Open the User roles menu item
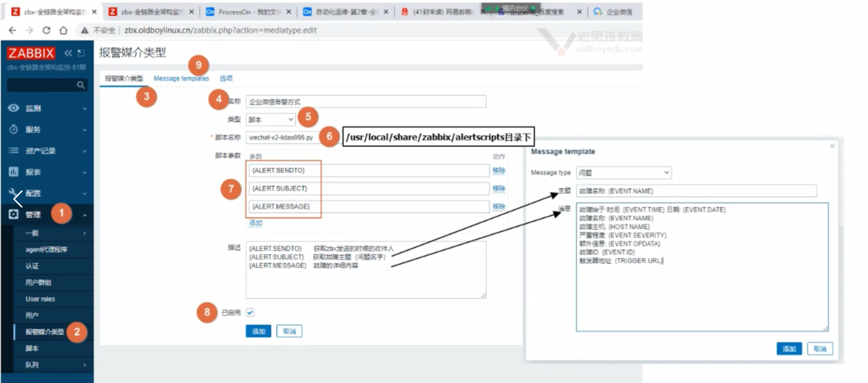Screen dimensions: 868x383 40,299
